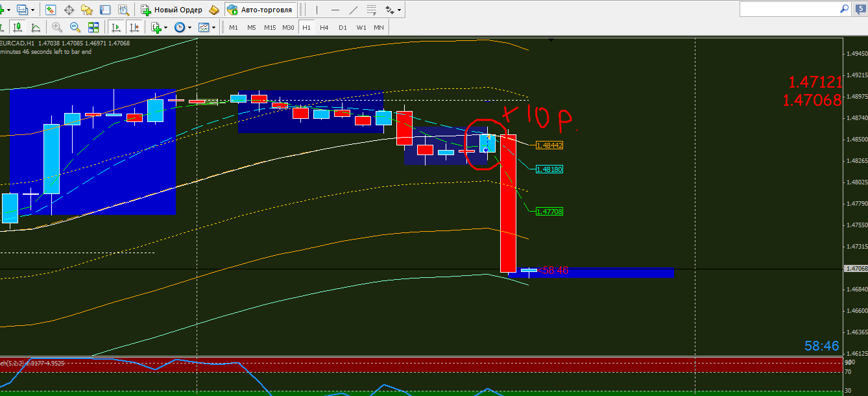Expand the arrows tool dropdown
This screenshot has width=868, height=396.
399,10
